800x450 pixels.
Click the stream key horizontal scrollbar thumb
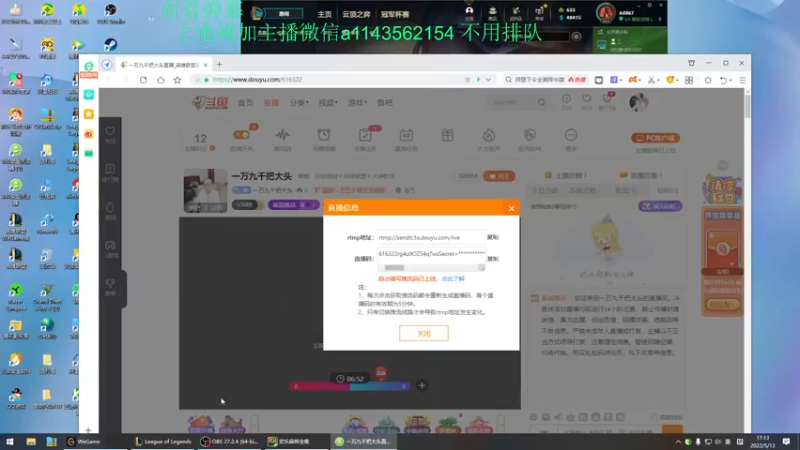pyautogui.click(x=394, y=268)
